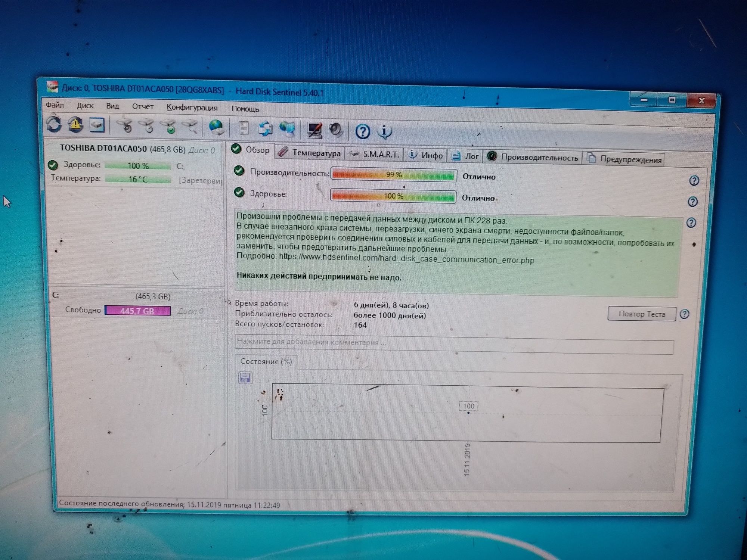Image resolution: width=747 pixels, height=560 pixels.
Task: Click the save floppy icon above the chart
Action: pyautogui.click(x=245, y=378)
